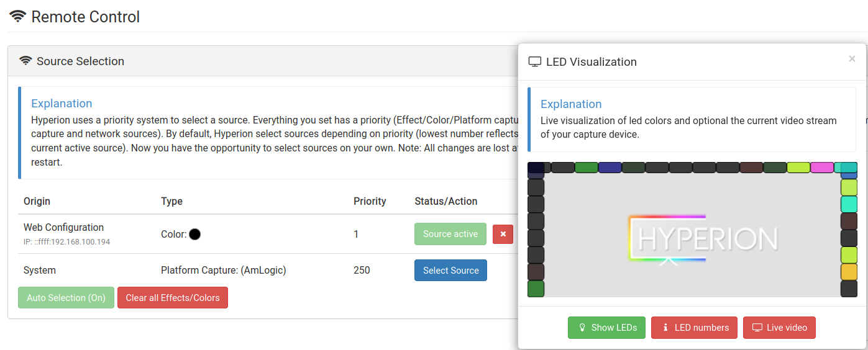Click the wifi icon beside Source Selection
The width and height of the screenshot is (868, 350).
pos(25,61)
